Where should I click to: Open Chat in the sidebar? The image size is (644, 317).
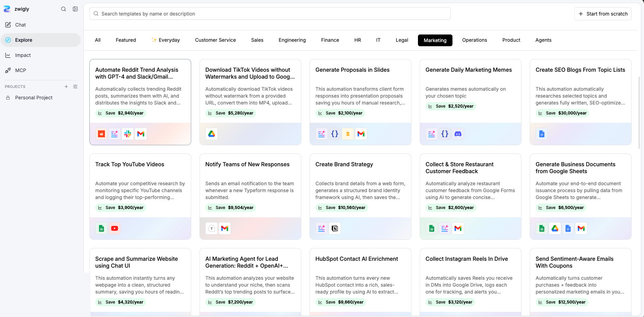pos(41,25)
